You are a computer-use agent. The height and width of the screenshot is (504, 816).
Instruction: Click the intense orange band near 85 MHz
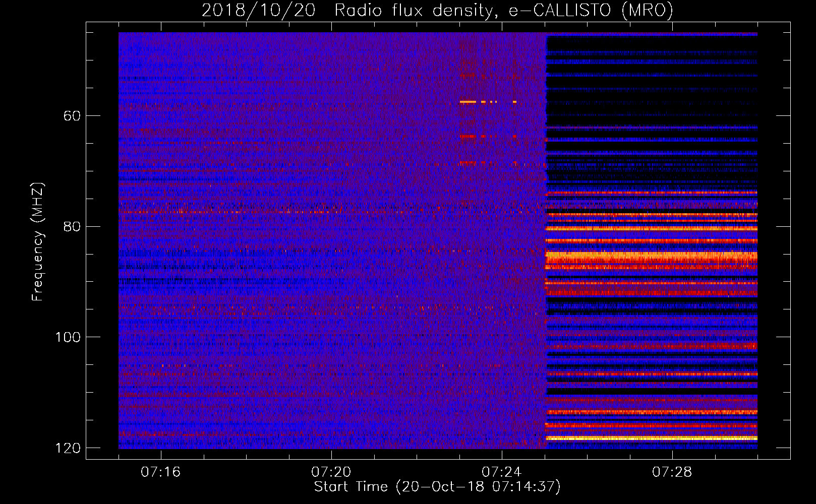pyautogui.click(x=652, y=256)
